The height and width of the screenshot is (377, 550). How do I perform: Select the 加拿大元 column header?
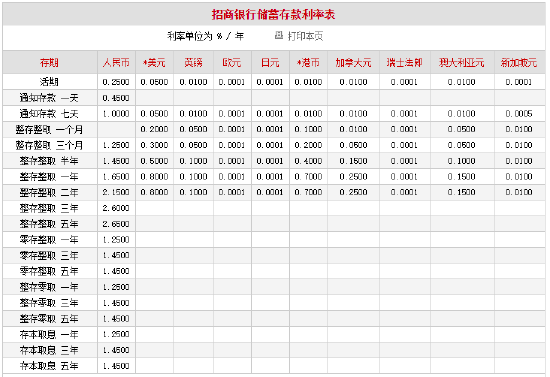(353, 63)
